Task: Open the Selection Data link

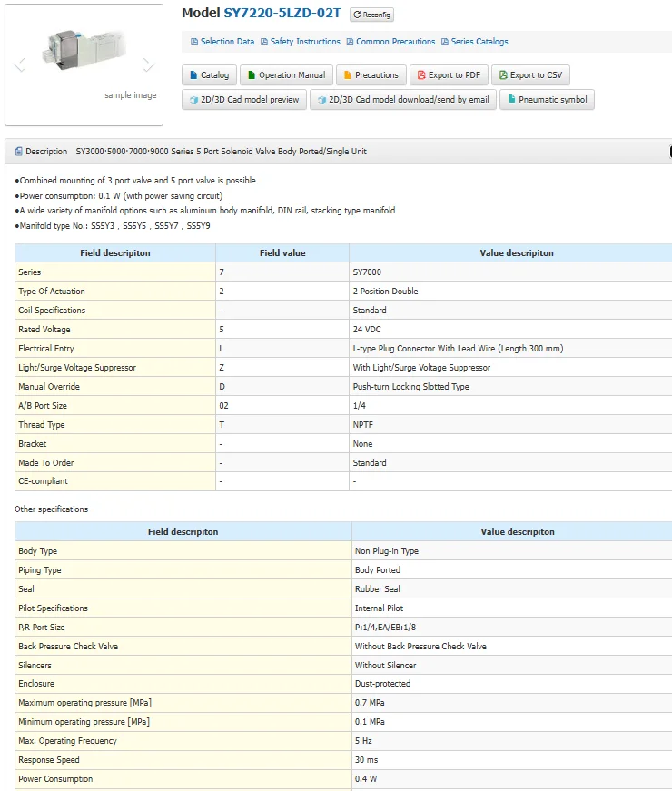Action: [x=227, y=42]
